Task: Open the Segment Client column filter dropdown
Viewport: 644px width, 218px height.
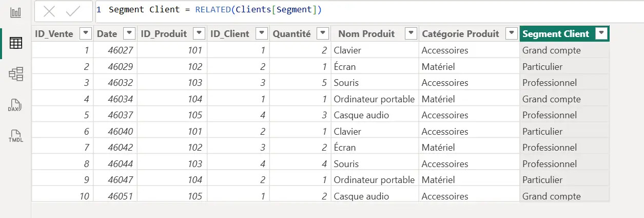Action: point(601,34)
